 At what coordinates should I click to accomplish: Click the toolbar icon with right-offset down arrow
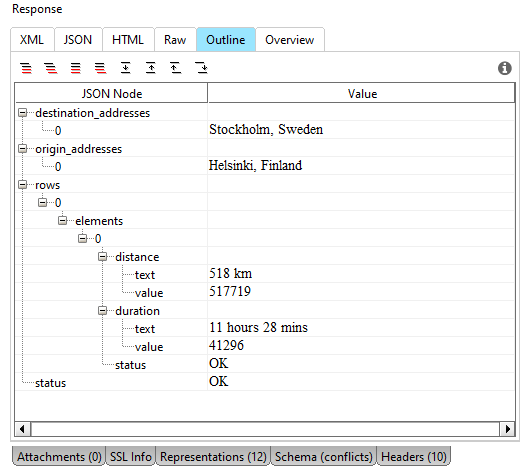click(x=202, y=68)
